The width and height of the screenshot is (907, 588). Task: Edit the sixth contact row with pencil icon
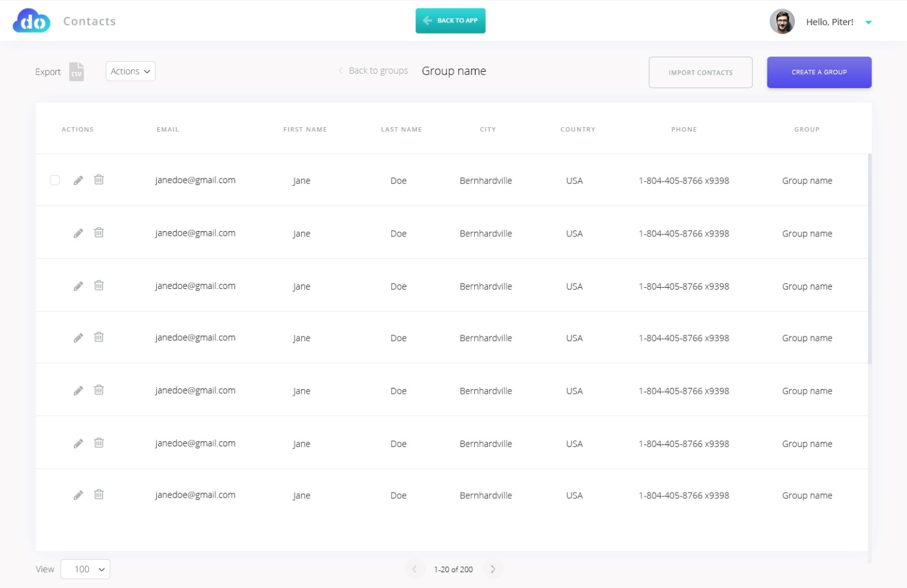click(78, 442)
